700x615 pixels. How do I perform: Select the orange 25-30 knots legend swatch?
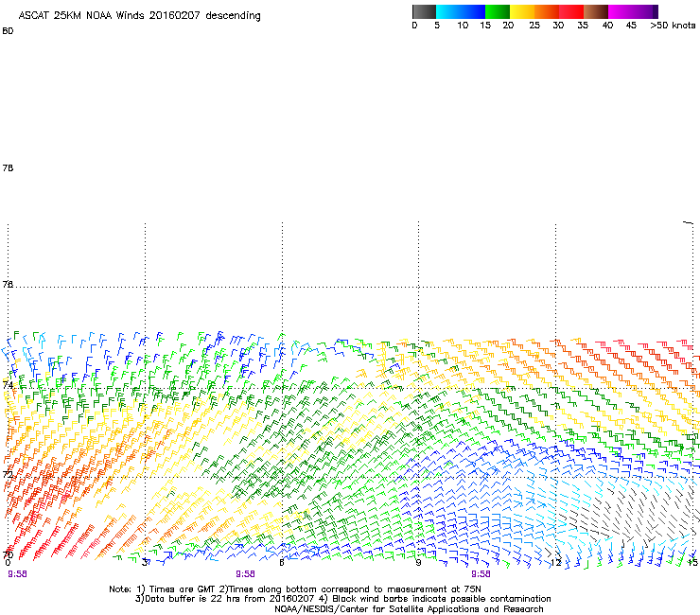click(x=547, y=11)
